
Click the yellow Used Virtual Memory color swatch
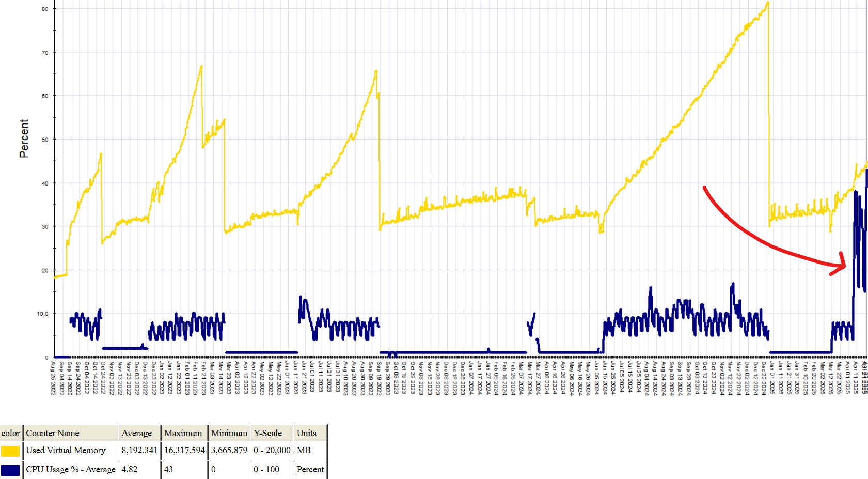coord(10,451)
